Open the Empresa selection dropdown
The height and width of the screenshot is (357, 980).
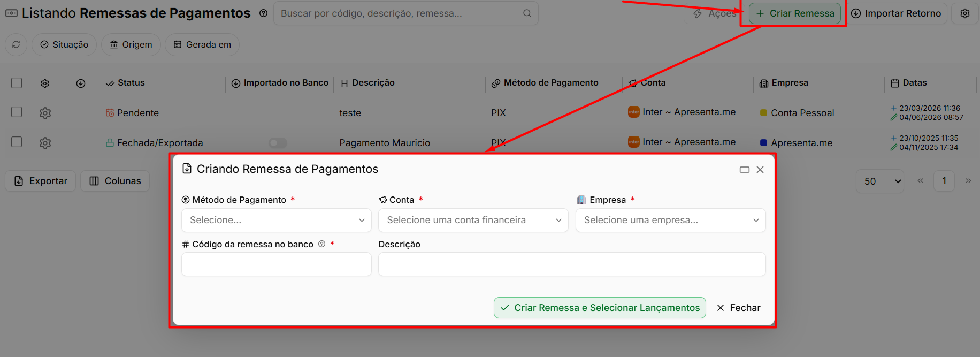[670, 220]
